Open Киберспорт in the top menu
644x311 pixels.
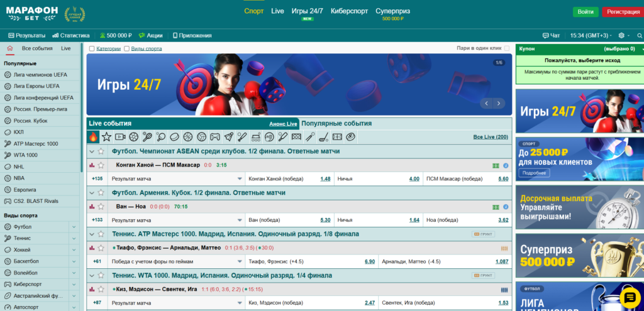(348, 11)
